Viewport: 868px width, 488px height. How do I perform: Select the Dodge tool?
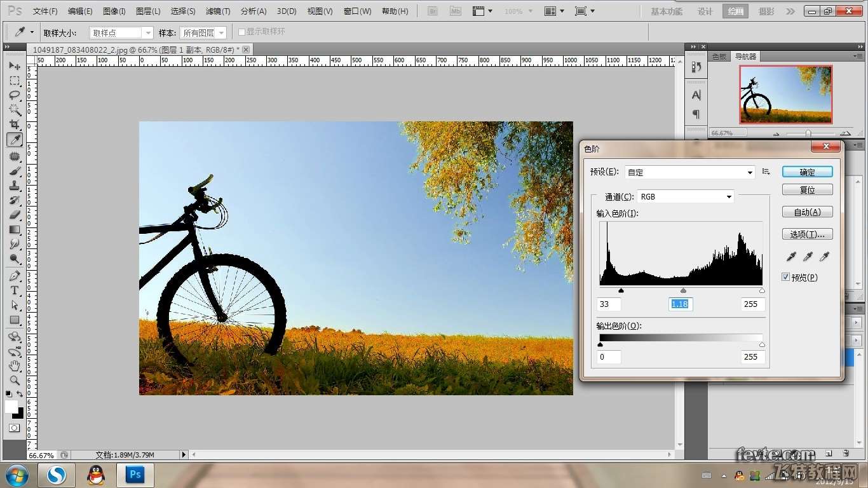point(15,258)
